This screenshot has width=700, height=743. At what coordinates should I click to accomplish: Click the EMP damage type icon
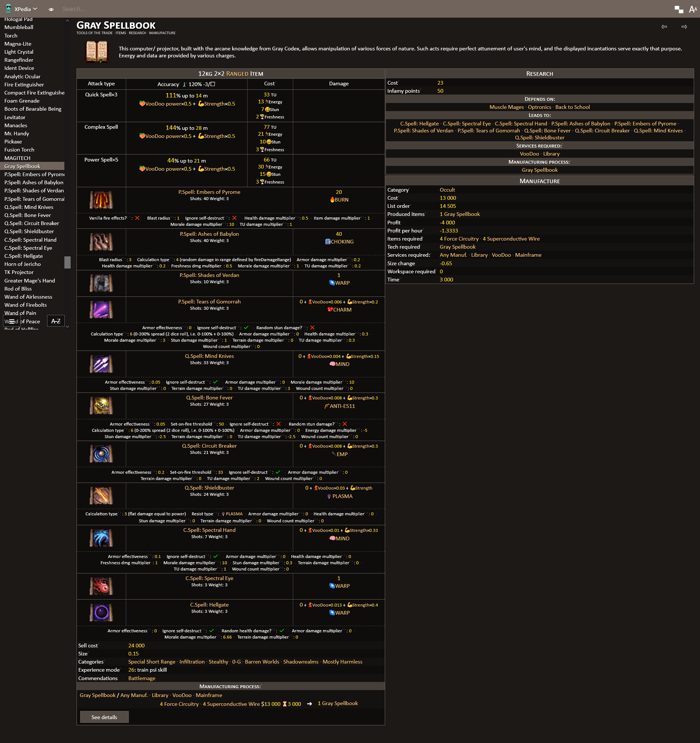pyautogui.click(x=333, y=454)
